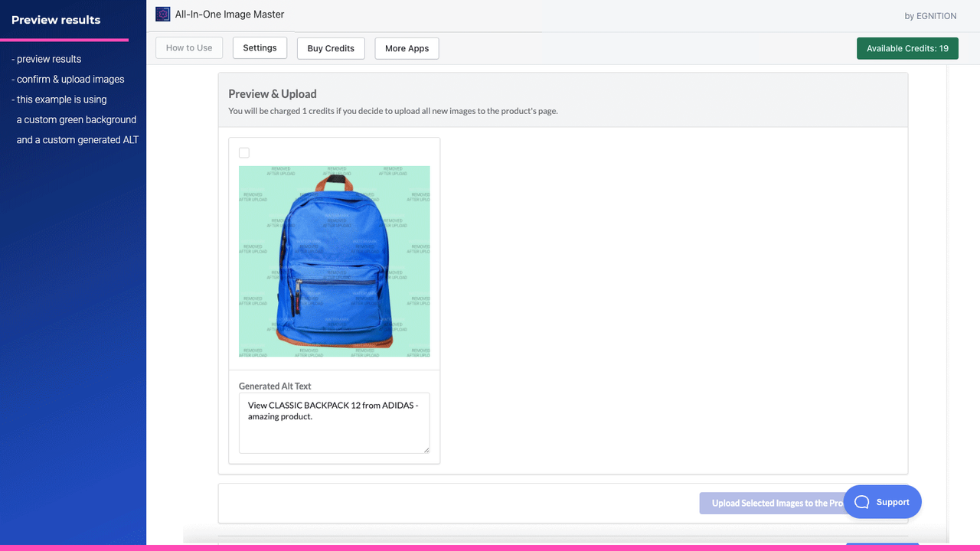Click the 'All-In-One Image Master' title text

tap(230, 14)
